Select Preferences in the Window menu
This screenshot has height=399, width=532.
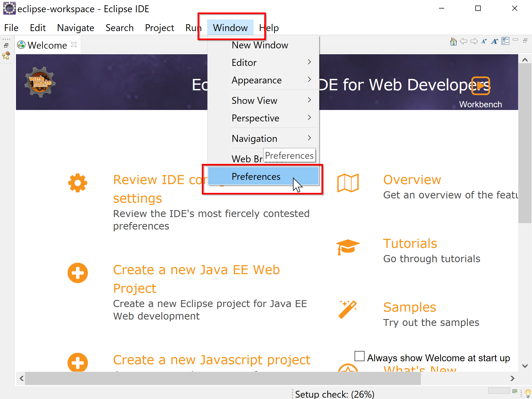tap(263, 176)
